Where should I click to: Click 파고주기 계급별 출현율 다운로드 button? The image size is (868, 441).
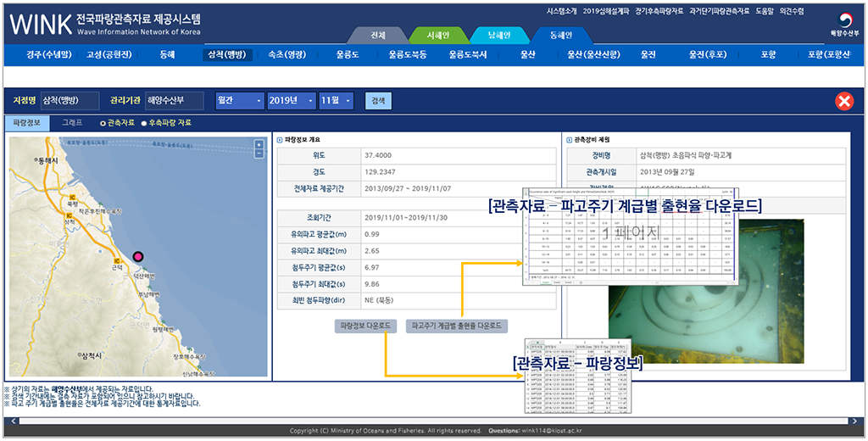(x=457, y=326)
